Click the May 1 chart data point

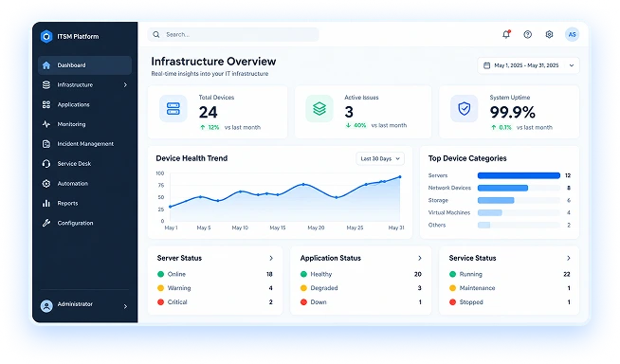point(171,207)
